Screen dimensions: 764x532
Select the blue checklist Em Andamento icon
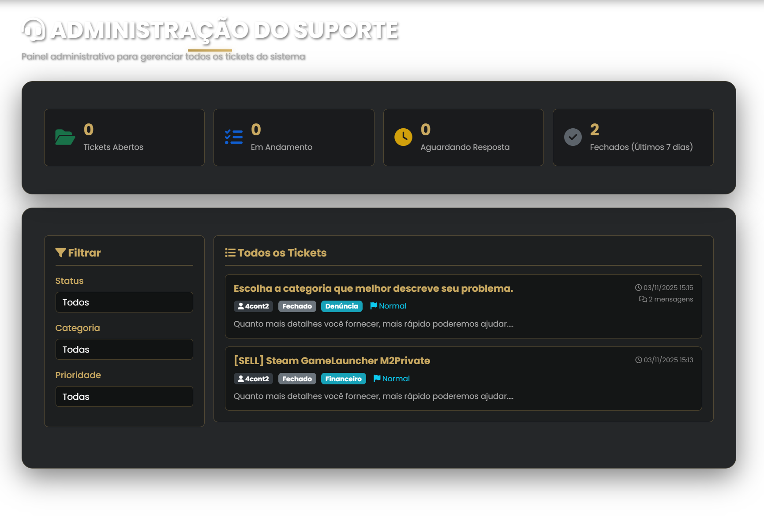234,137
